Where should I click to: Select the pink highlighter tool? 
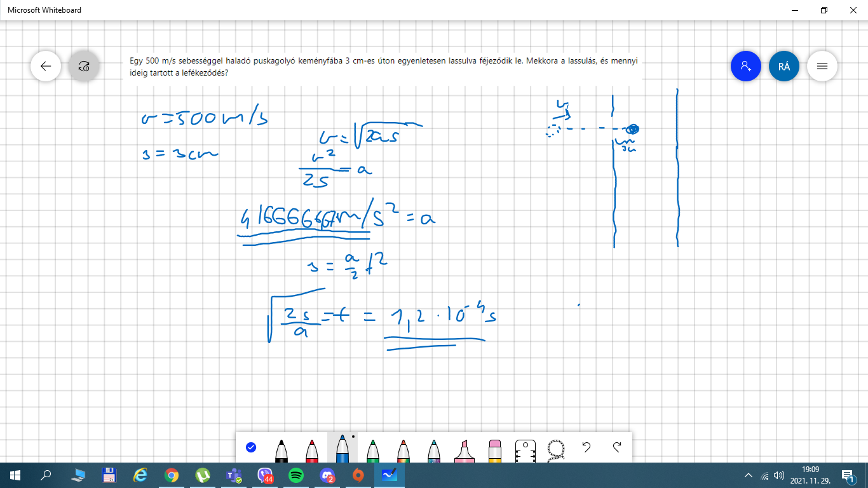point(464,450)
